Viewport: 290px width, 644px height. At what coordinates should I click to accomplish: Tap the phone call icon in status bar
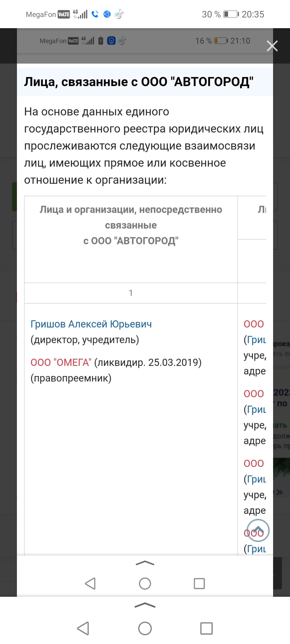[x=95, y=14]
